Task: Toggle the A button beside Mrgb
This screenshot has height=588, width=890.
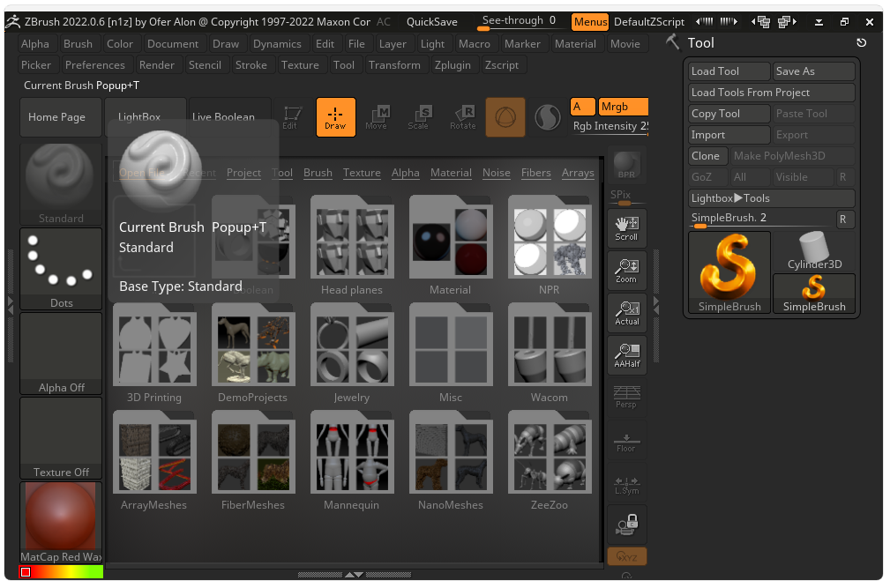Action: click(x=582, y=107)
